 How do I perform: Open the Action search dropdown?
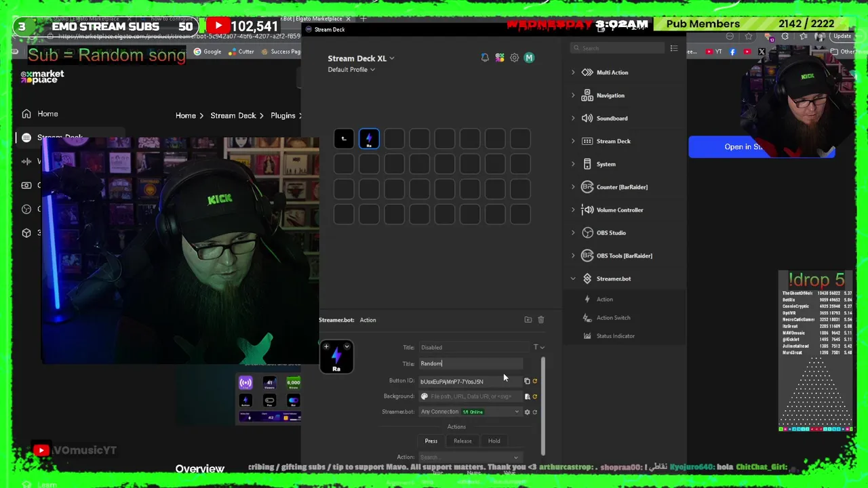(470, 457)
